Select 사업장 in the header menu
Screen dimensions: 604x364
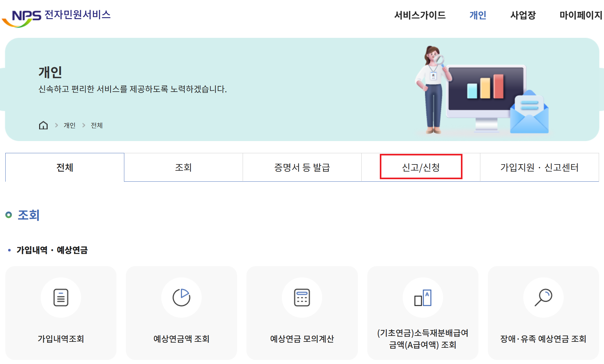pyautogui.click(x=523, y=15)
